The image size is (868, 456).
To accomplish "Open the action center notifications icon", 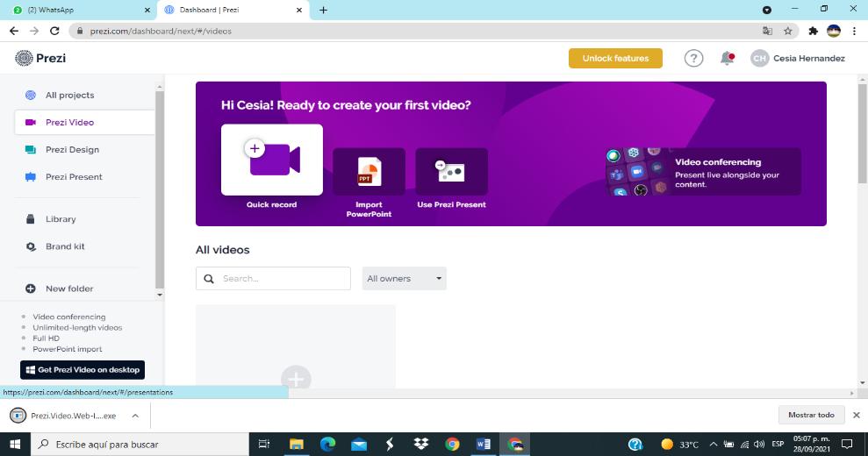I will tap(847, 445).
